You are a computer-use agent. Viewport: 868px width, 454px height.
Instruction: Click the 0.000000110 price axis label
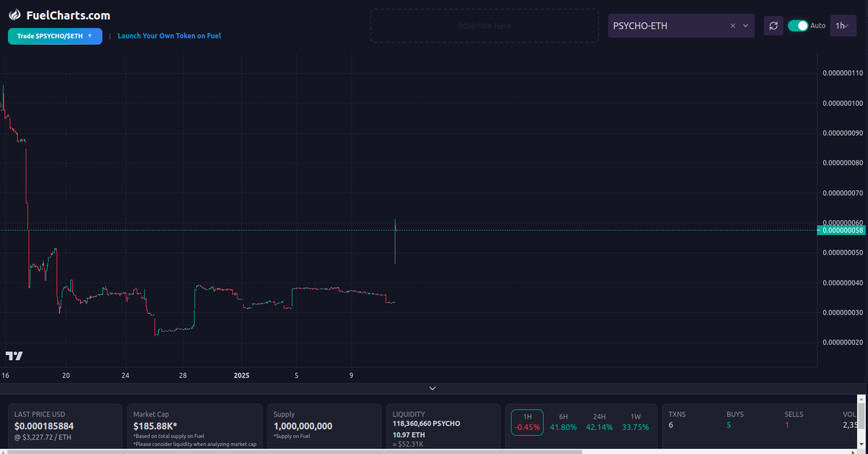click(843, 73)
